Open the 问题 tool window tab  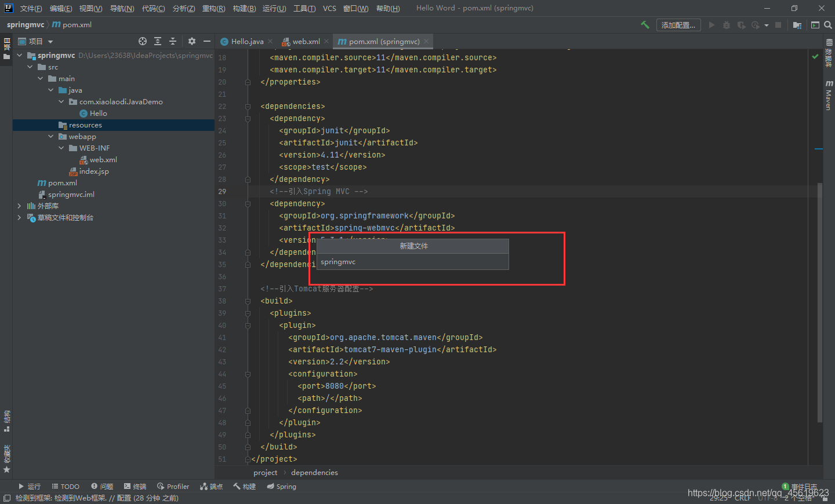tap(101, 487)
